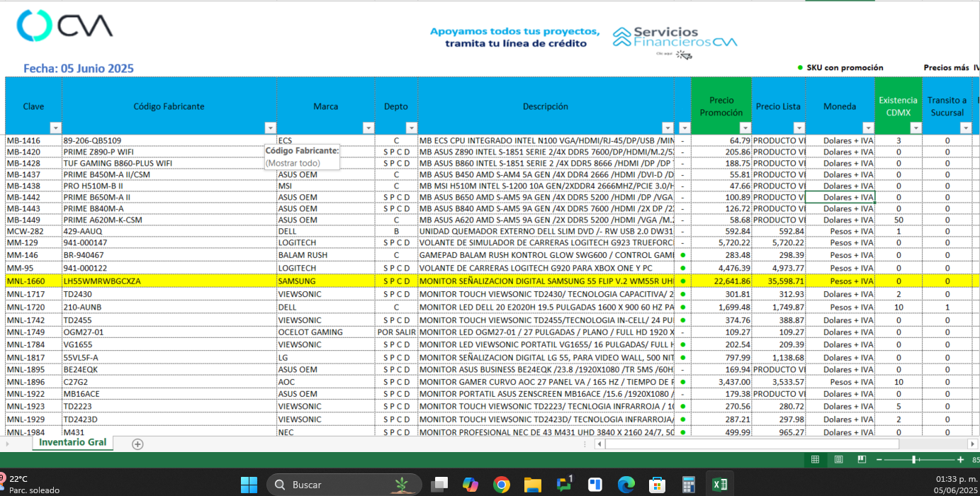
Task: Zoom in with plus icon
Action: pos(960,460)
